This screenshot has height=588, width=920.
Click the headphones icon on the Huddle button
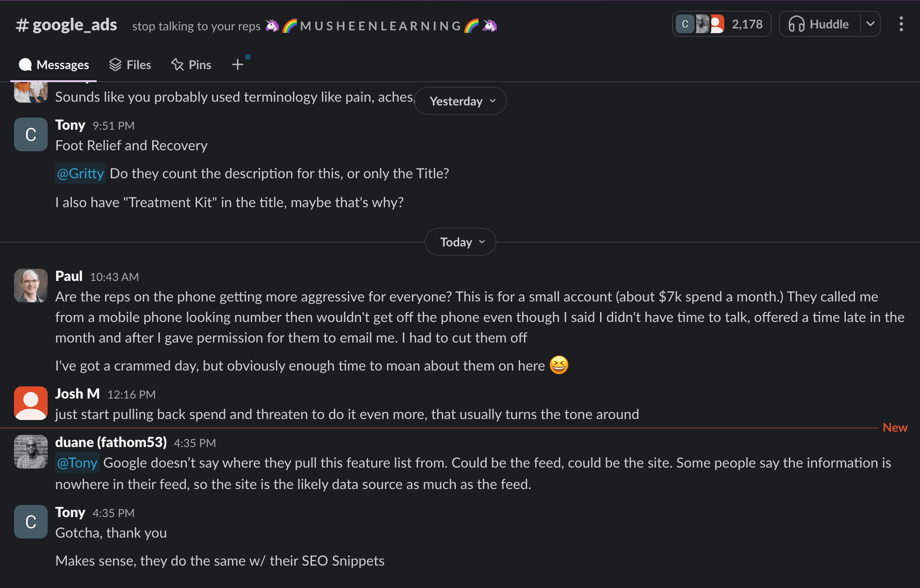click(797, 24)
